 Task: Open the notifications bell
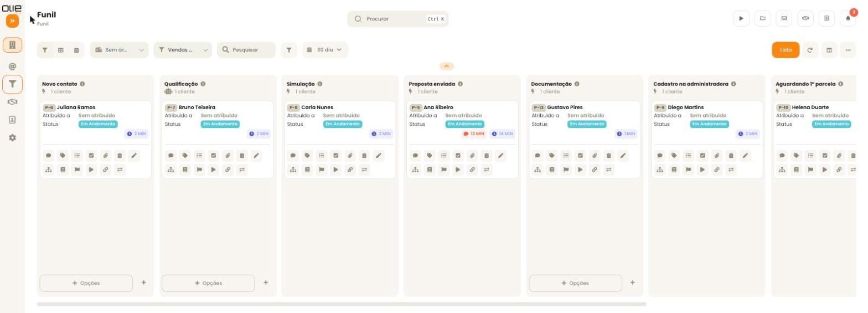848,18
